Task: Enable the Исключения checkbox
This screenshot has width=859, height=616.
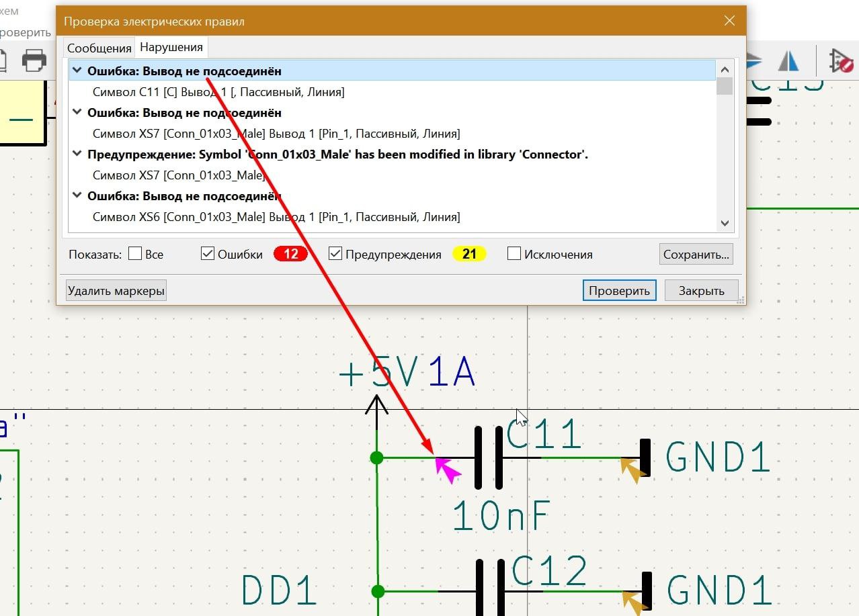Action: (514, 254)
